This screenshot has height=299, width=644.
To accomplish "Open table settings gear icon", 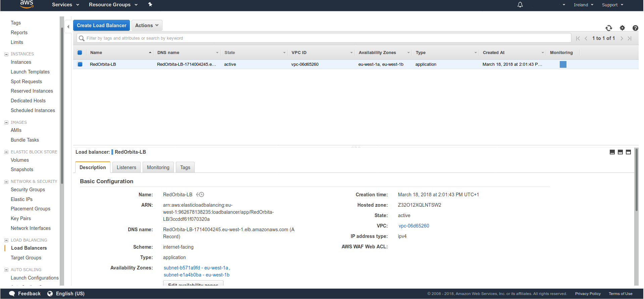I will click(x=622, y=28).
